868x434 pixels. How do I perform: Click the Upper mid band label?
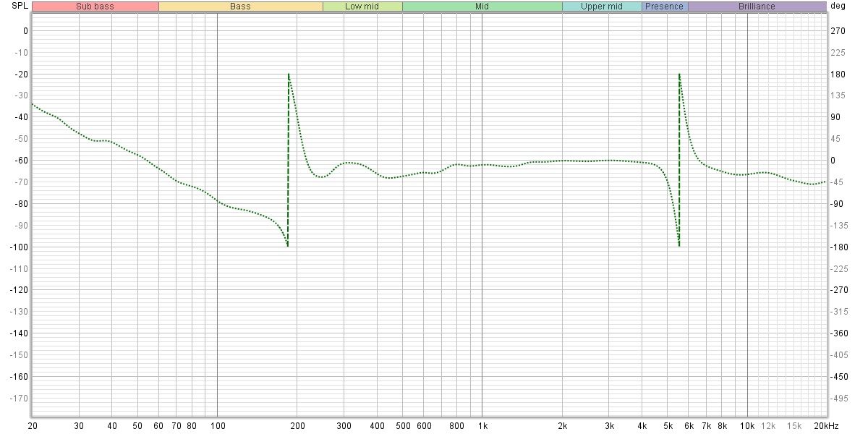(602, 7)
